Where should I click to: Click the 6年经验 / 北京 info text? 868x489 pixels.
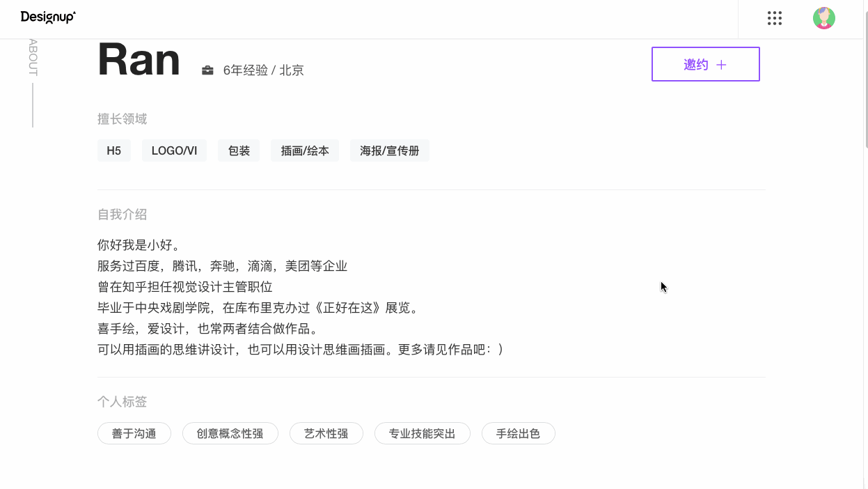(263, 70)
